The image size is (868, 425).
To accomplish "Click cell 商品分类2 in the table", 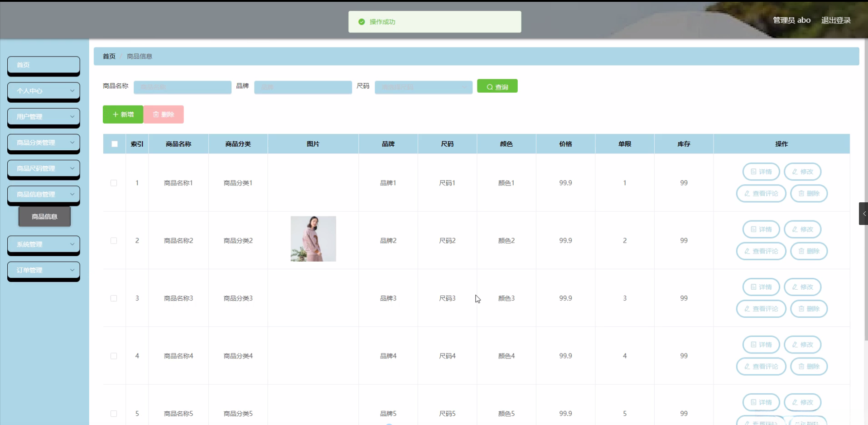I will [238, 241].
